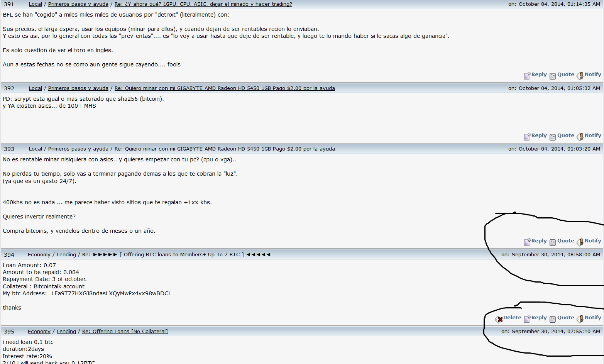
Task: Open Offering Loans [No Collateral] thread
Action: point(125,332)
